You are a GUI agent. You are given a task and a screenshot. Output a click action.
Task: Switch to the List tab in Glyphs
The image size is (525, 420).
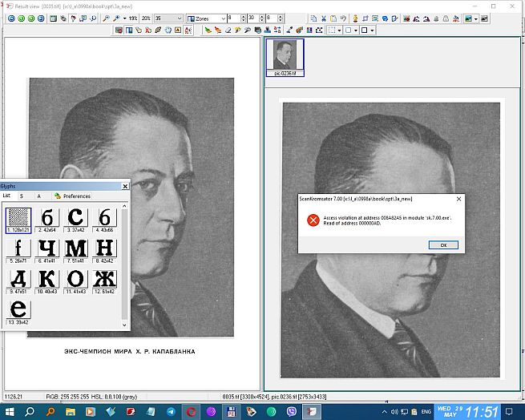point(6,196)
